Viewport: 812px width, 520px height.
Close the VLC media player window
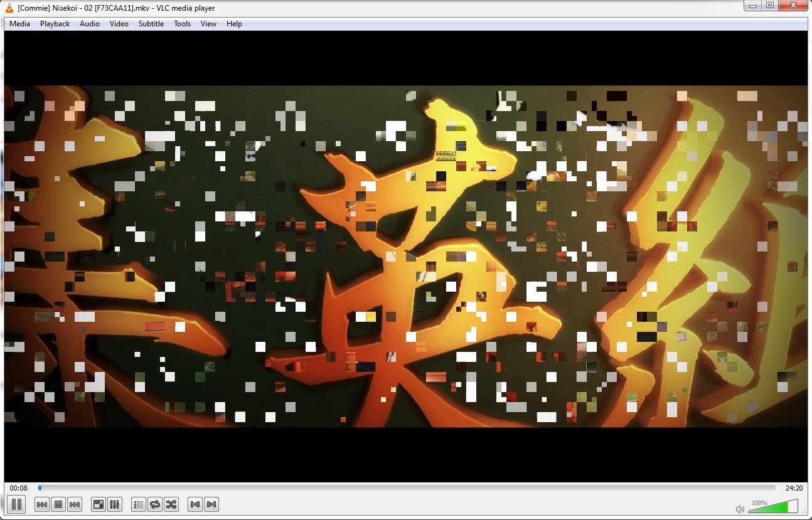coord(794,6)
